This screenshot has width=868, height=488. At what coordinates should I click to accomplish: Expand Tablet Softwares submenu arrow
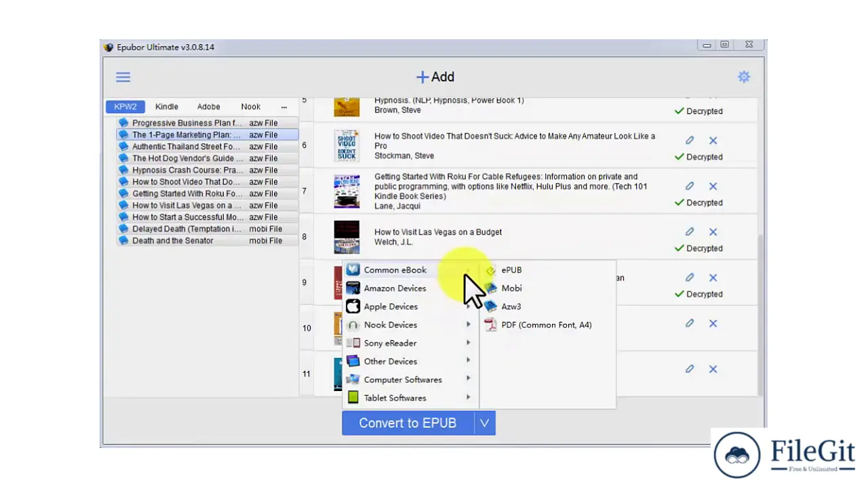pyautogui.click(x=468, y=398)
